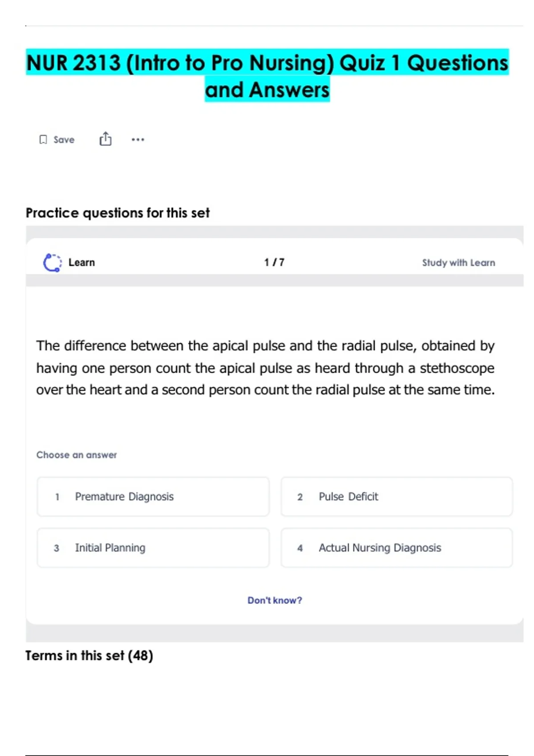
Task: Select answer option Premature Diagnosis
Action: pos(153,497)
